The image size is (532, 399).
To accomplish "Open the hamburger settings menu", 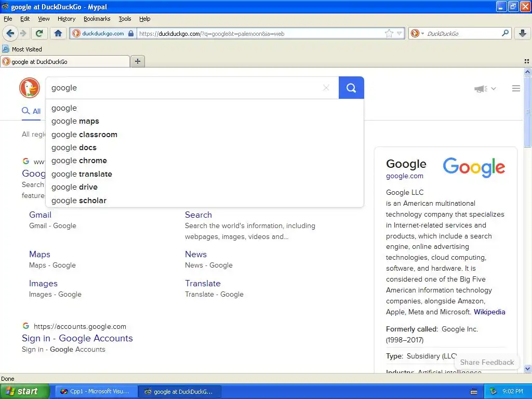I will pos(516,88).
